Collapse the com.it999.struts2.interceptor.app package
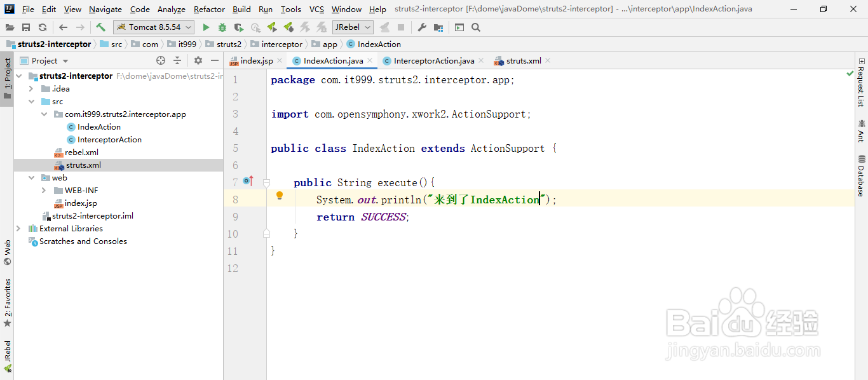Image resolution: width=868 pixels, height=380 pixels. pyautogui.click(x=44, y=114)
